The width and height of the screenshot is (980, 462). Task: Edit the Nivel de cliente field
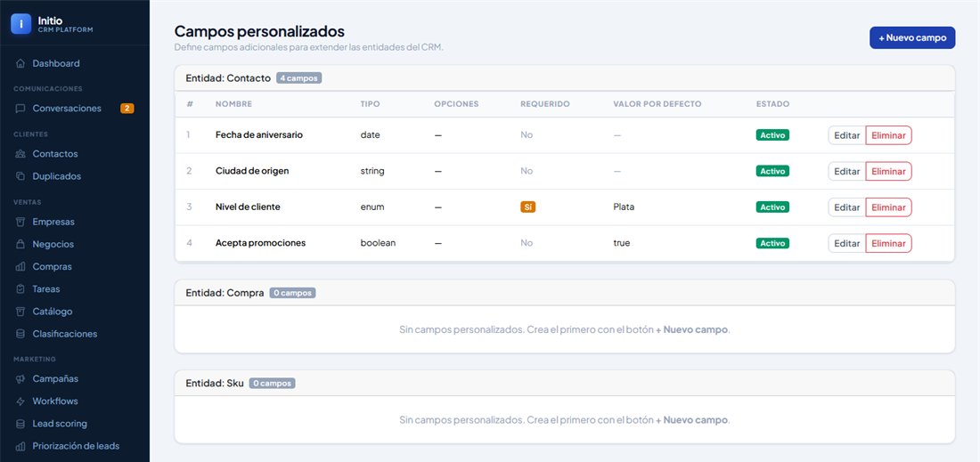pos(847,207)
